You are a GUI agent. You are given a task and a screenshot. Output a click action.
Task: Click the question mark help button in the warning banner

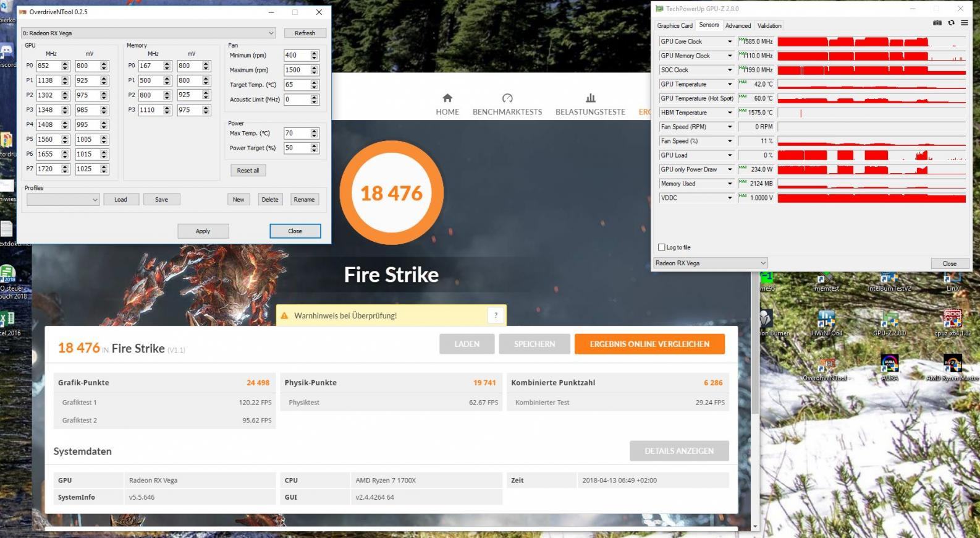click(496, 315)
